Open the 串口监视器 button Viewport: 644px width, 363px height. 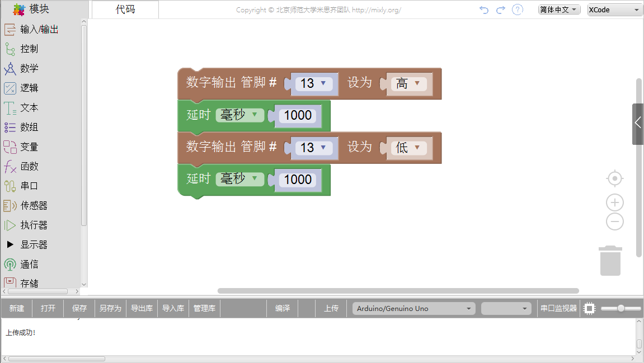558,308
